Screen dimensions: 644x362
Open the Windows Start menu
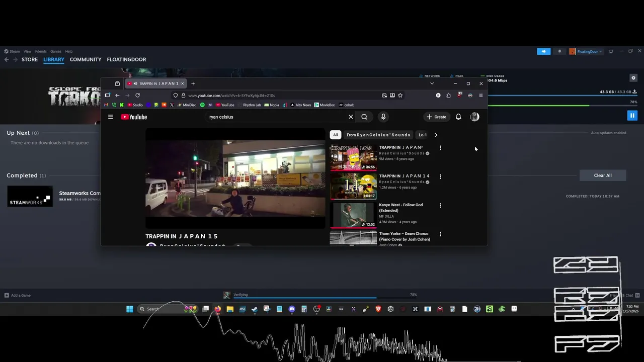pyautogui.click(x=130, y=309)
